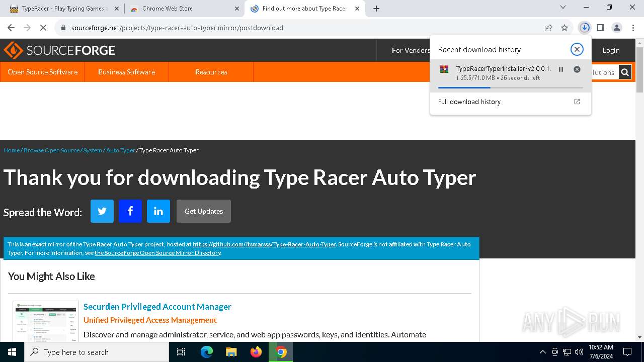
Task: Click the site search magnifier button
Action: (x=625, y=72)
